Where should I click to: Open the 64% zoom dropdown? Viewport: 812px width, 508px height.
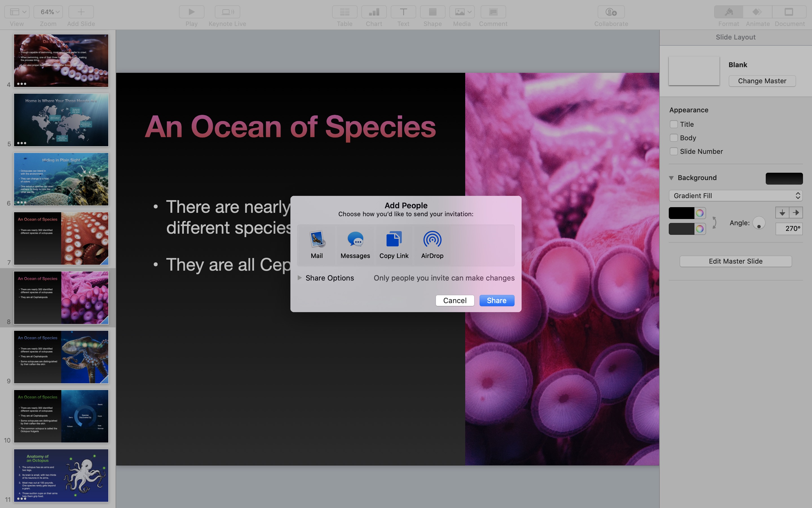(x=48, y=12)
